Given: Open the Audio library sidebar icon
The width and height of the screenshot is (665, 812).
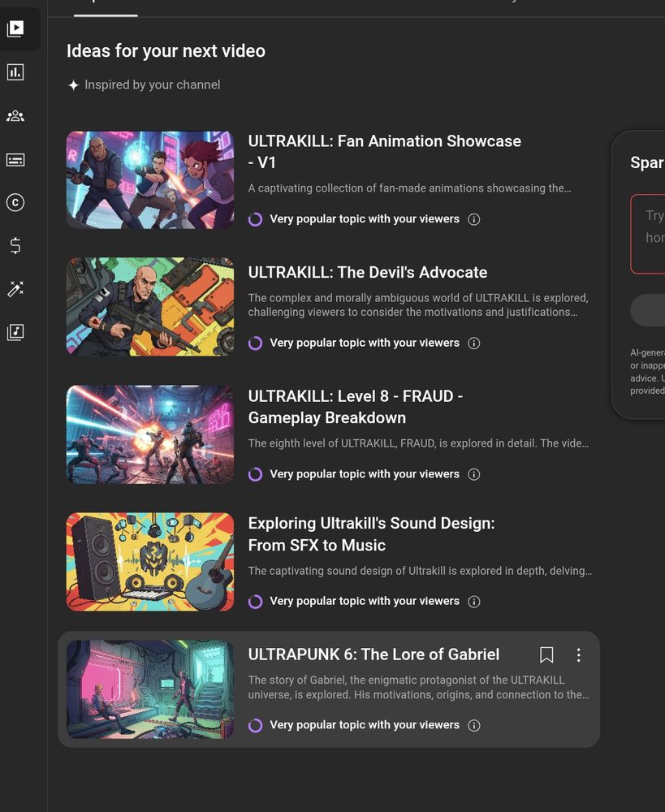Looking at the screenshot, I should 15,332.
